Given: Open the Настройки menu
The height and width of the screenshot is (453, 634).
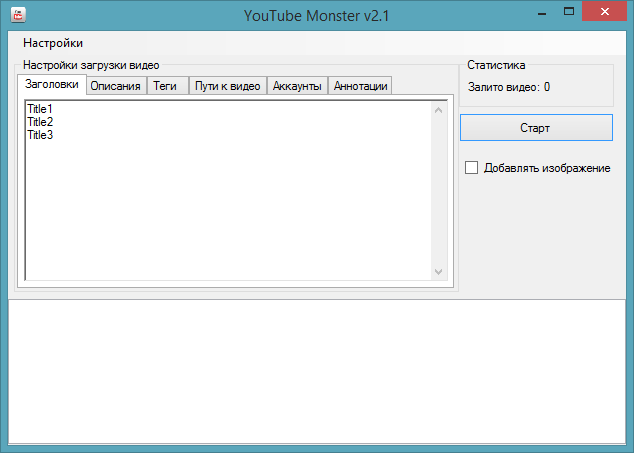Looking at the screenshot, I should click(53, 43).
